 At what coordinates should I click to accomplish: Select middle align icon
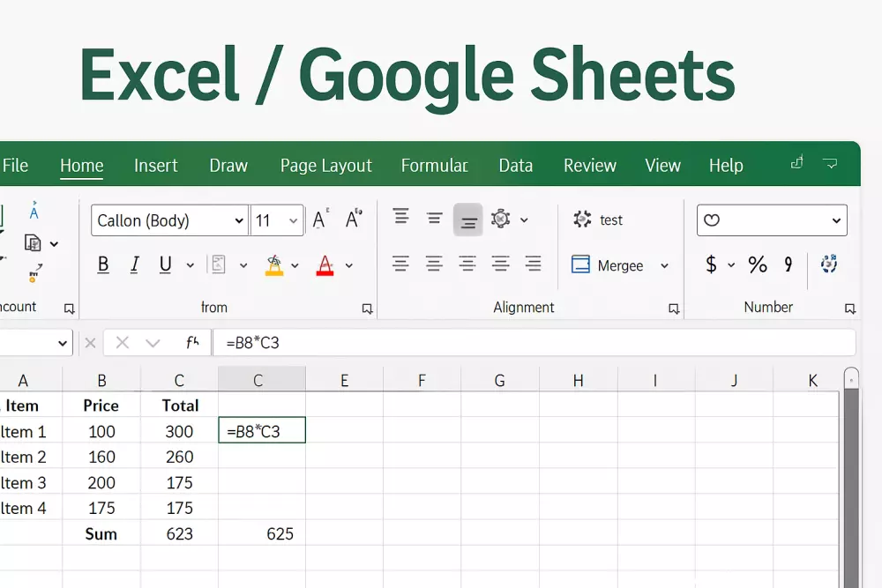pos(434,218)
